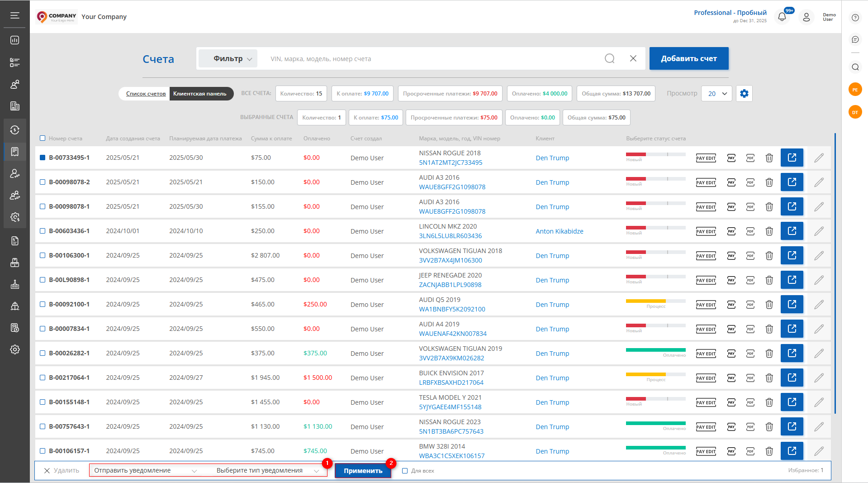
Task: Open invoice B-00106300-1 via blue share button
Action: click(x=792, y=255)
